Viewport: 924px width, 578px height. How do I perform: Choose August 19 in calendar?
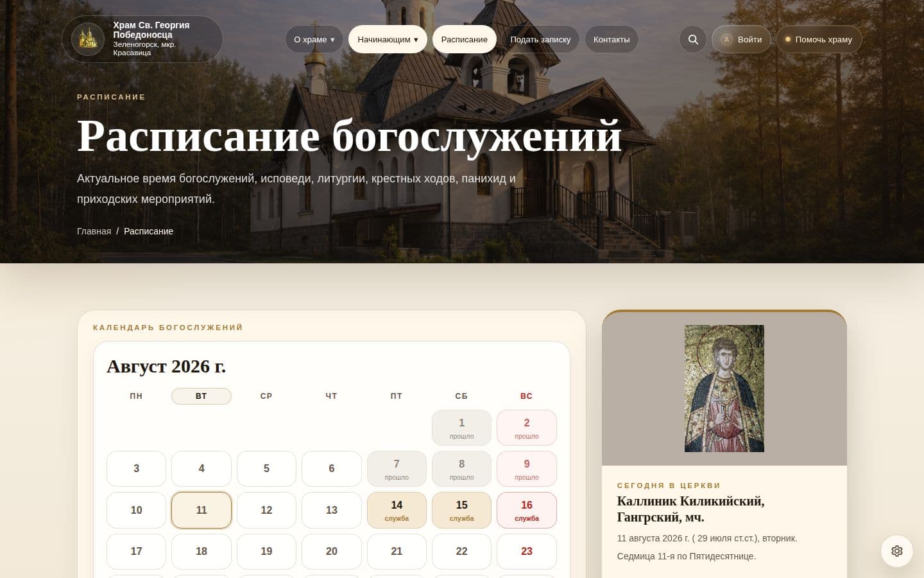[x=266, y=551]
